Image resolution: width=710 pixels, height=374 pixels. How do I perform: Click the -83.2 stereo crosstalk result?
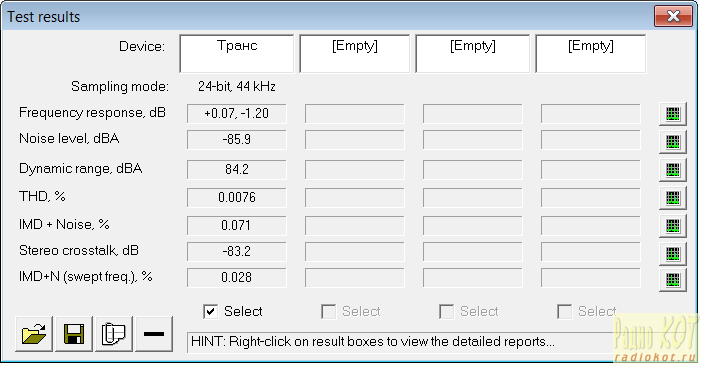click(236, 252)
